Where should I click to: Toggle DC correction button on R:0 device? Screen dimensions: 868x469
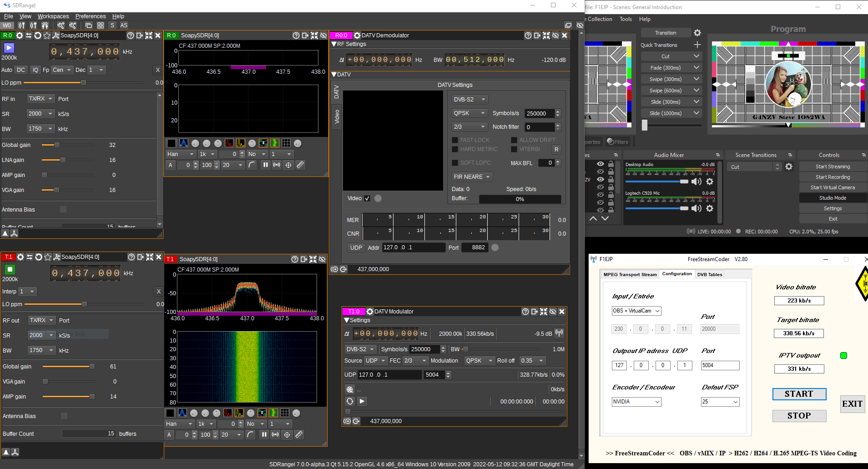[x=21, y=70]
